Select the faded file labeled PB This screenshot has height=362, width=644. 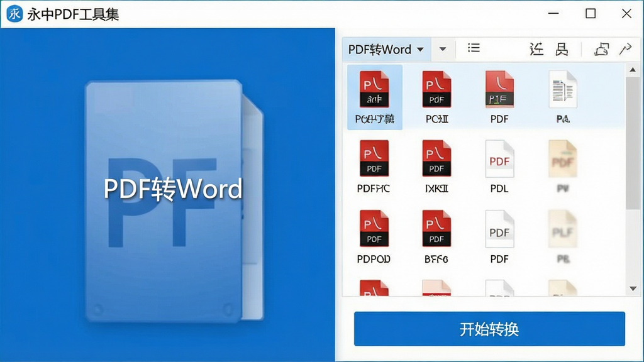(x=563, y=237)
